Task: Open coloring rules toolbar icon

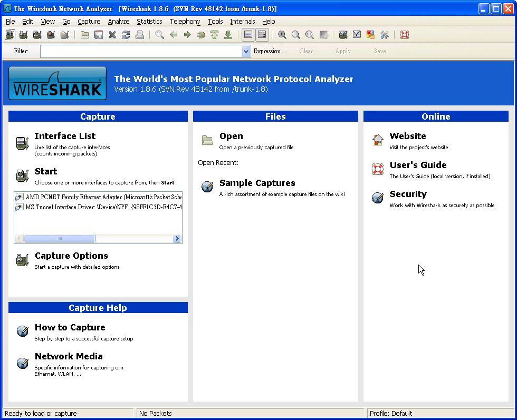Action: click(370, 35)
